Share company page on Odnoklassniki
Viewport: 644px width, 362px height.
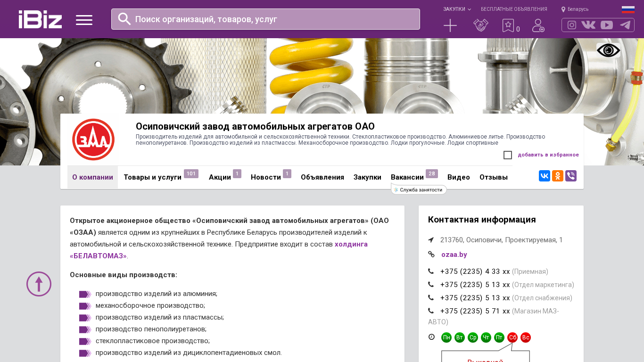(x=558, y=176)
